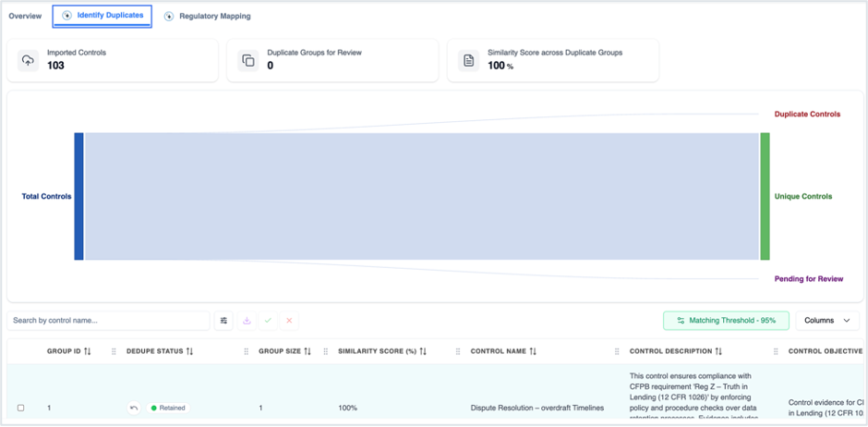Viewport: 868px width, 427px height.
Task: Click the red X reject icon
Action: (x=289, y=320)
